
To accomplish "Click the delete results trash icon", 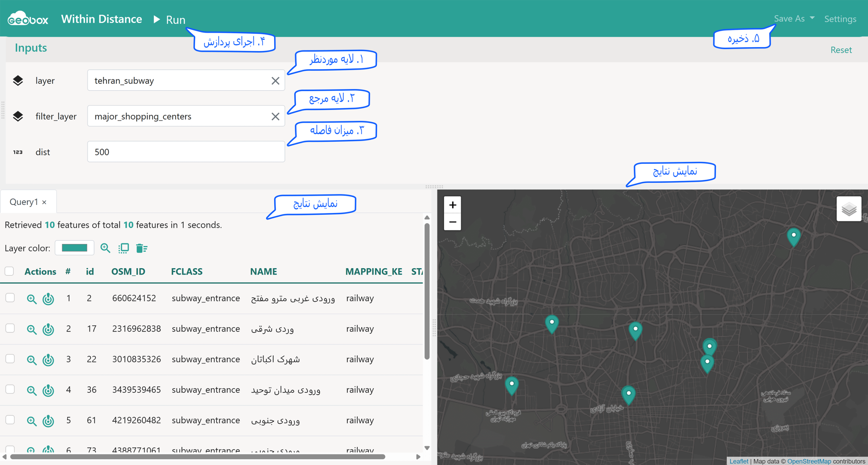I will point(141,248).
